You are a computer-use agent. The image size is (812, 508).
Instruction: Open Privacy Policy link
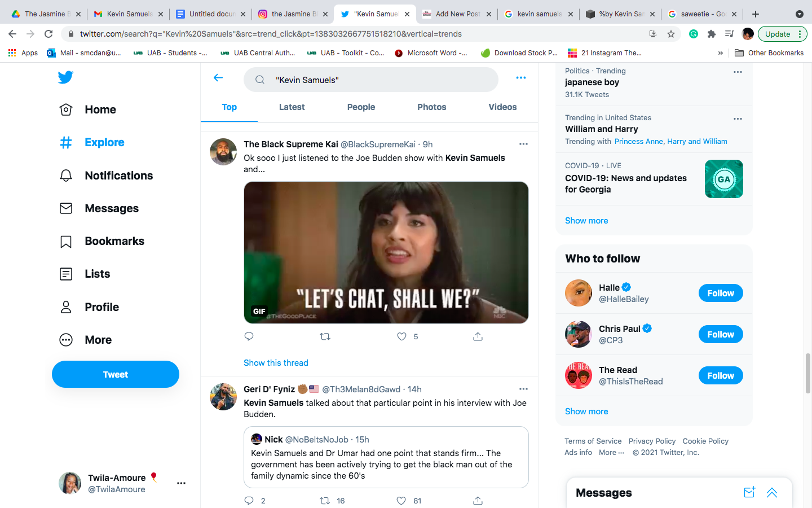(652, 441)
